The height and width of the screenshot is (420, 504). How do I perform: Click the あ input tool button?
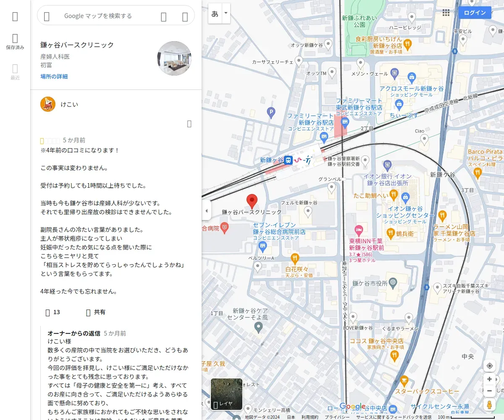coord(215,13)
